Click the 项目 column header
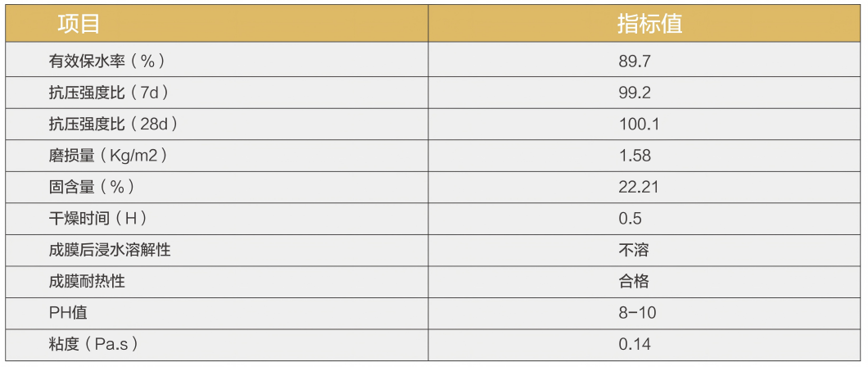The image size is (868, 367). 79,23
